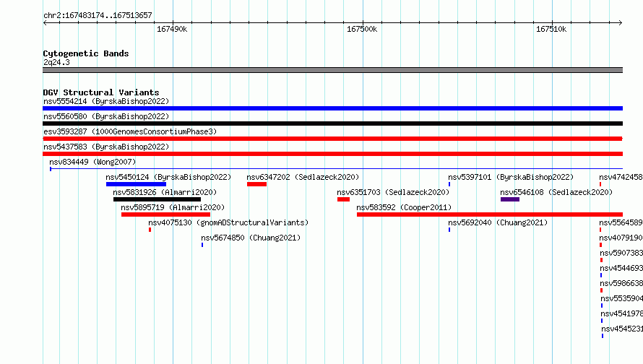Select the nsv6351703 red variant bar
The image size is (643, 364).
[344, 199]
